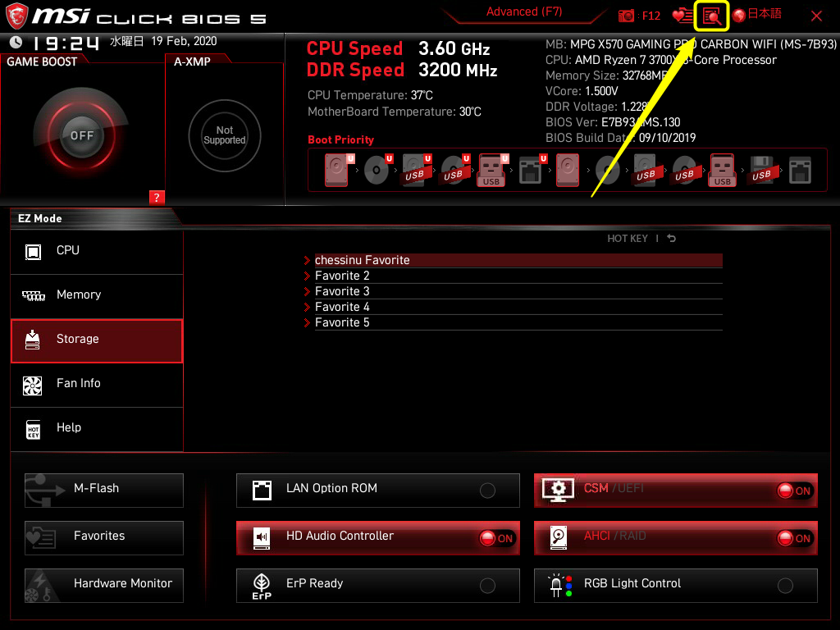The image size is (840, 630).
Task: Click the date 19 Feb, 2020
Action: pos(184,41)
